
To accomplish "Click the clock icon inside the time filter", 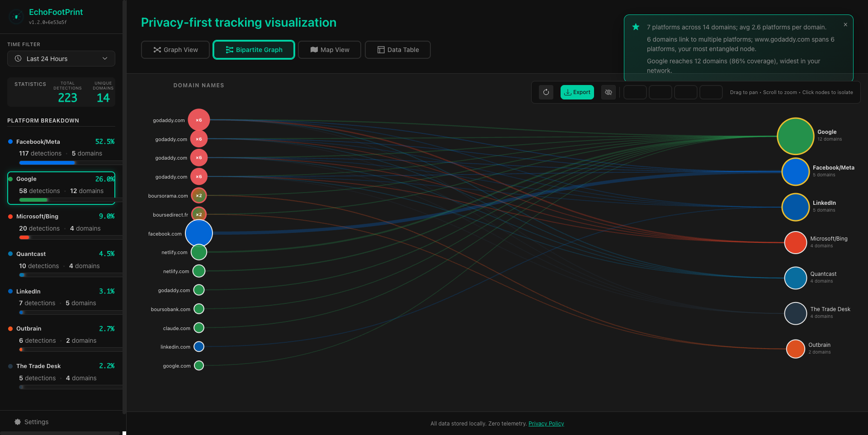I will click(x=18, y=58).
